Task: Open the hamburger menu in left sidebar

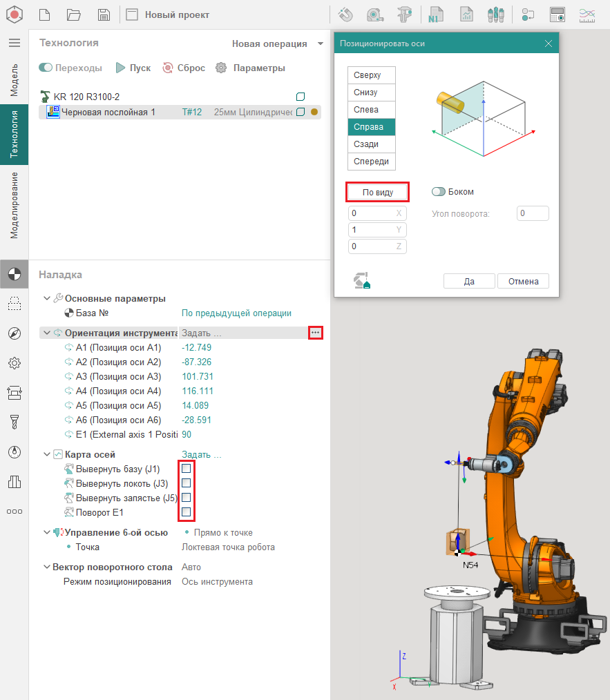Action: click(x=14, y=43)
